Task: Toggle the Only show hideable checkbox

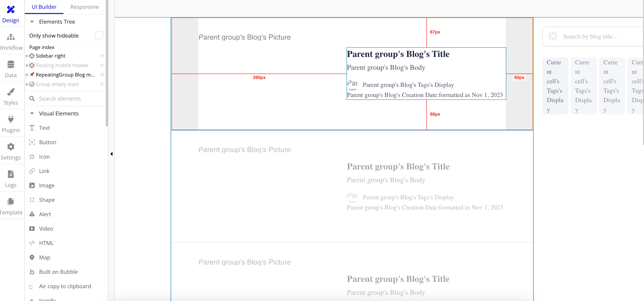Action: tap(99, 35)
